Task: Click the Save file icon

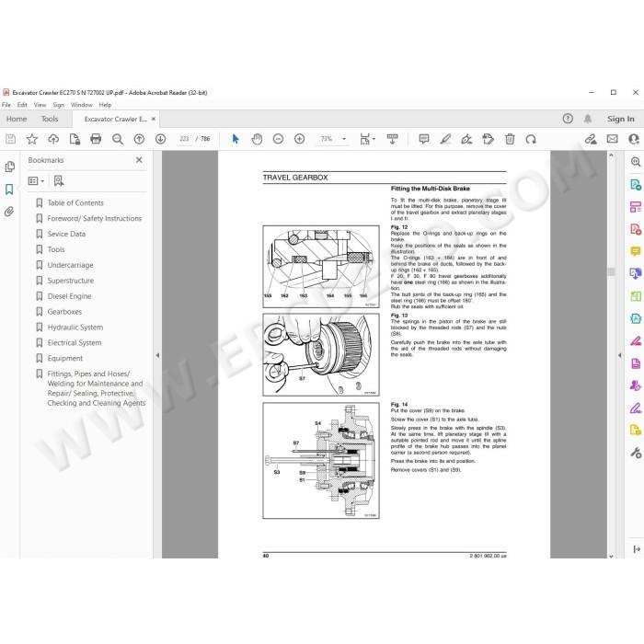Action: tap(11, 139)
